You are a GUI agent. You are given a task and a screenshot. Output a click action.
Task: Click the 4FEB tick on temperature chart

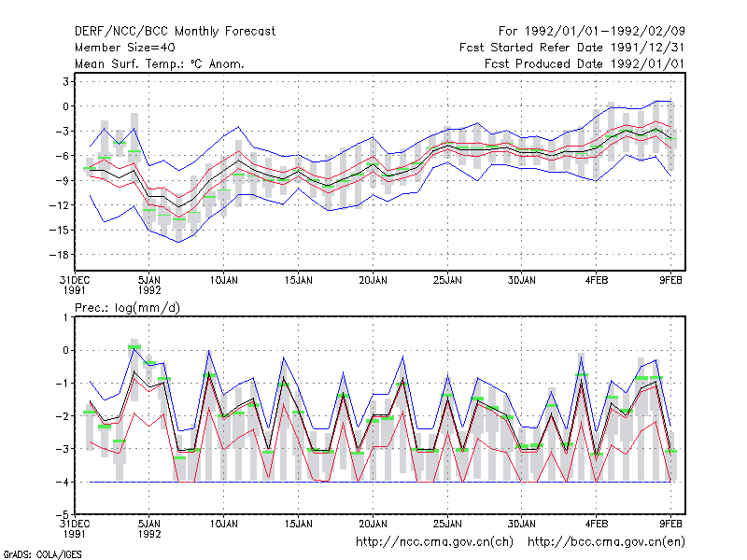point(597,281)
